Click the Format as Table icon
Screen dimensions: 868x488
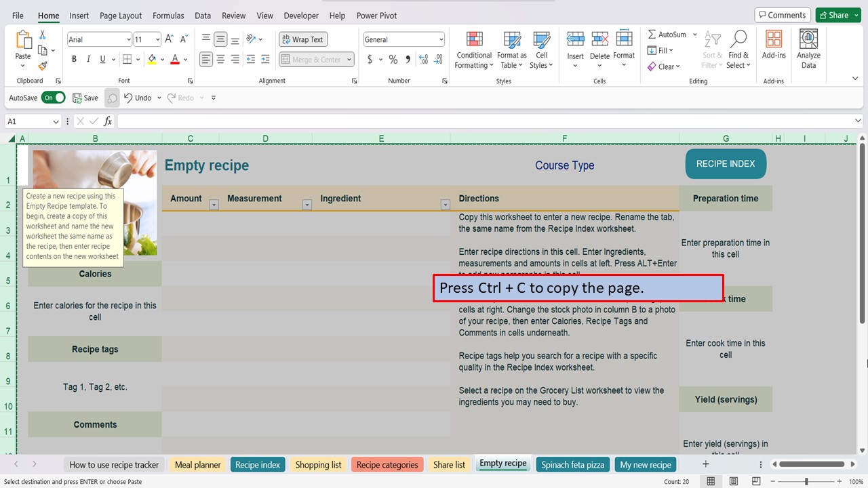(x=511, y=49)
